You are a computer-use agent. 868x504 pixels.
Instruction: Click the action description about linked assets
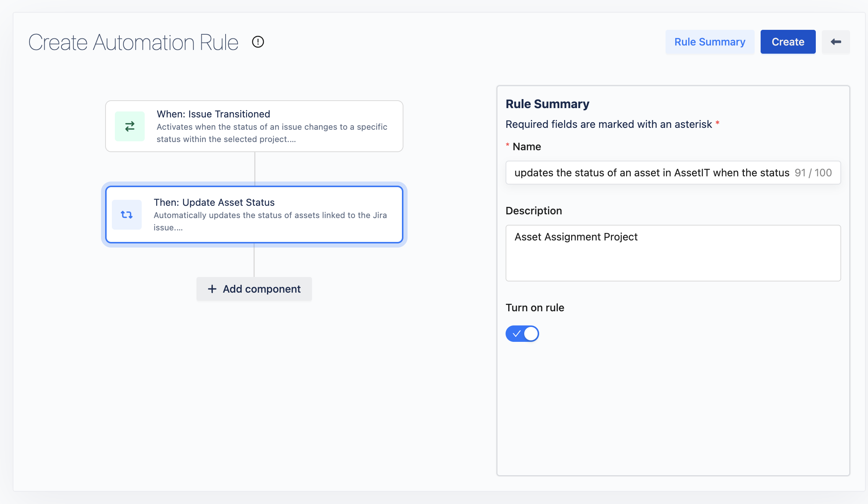tap(270, 221)
